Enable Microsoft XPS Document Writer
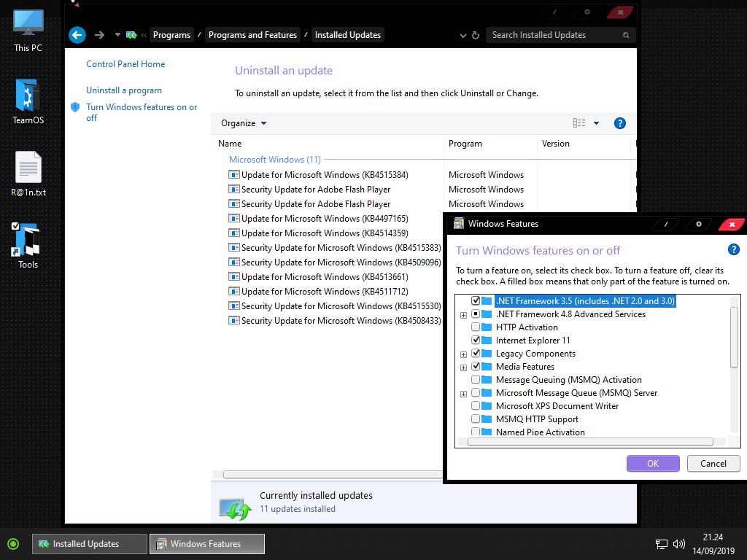Image resolution: width=747 pixels, height=560 pixels. click(476, 405)
